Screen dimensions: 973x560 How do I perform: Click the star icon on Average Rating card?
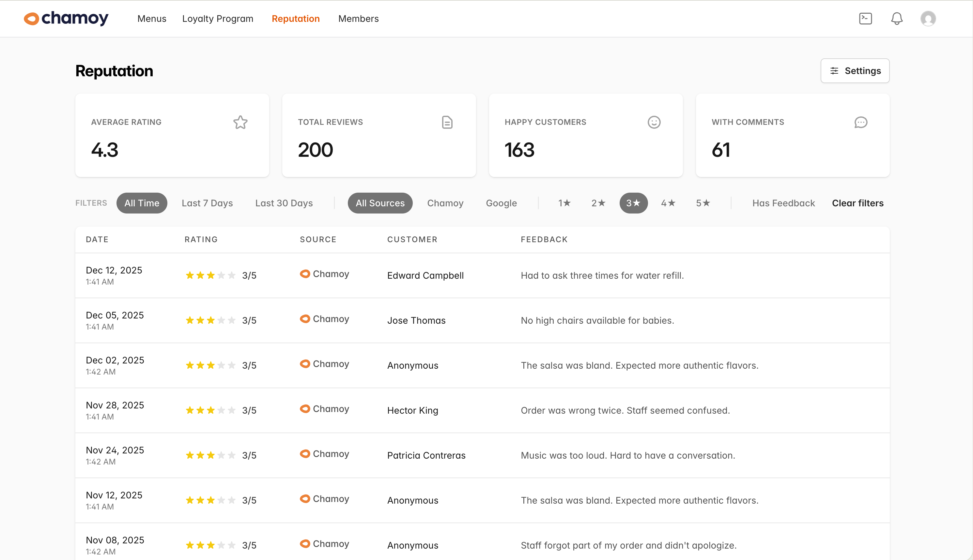[x=240, y=122]
